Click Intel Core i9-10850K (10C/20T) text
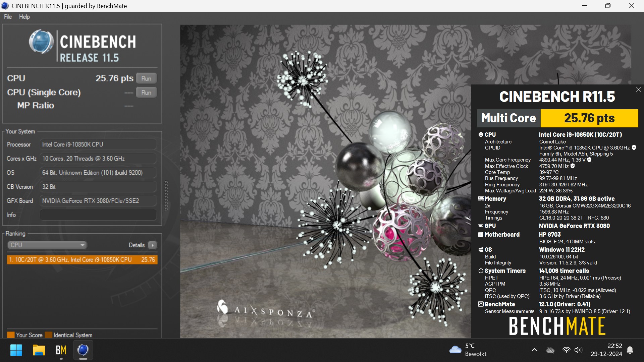This screenshot has height=362, width=644. point(580,134)
